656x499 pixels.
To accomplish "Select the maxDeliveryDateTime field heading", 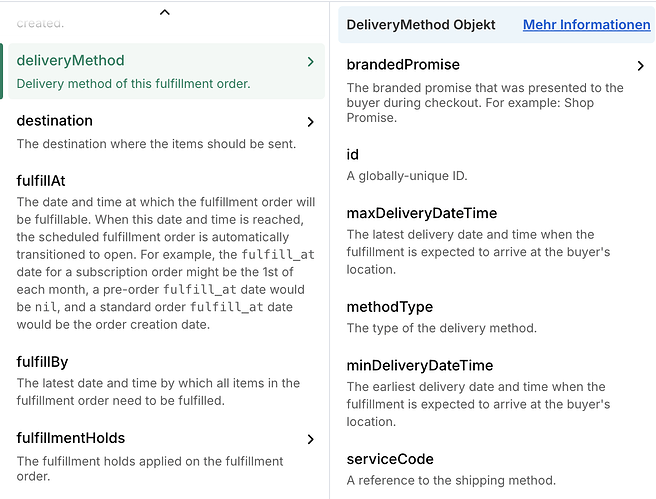I will [x=421, y=213].
